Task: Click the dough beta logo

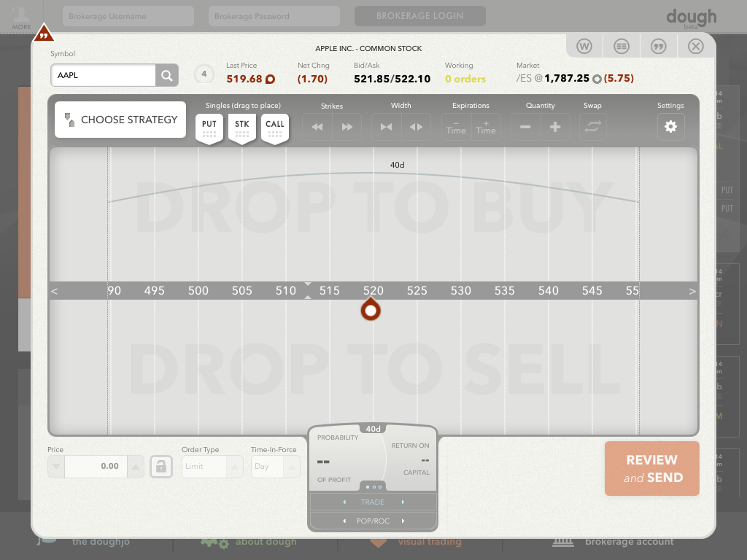Action: [692, 18]
